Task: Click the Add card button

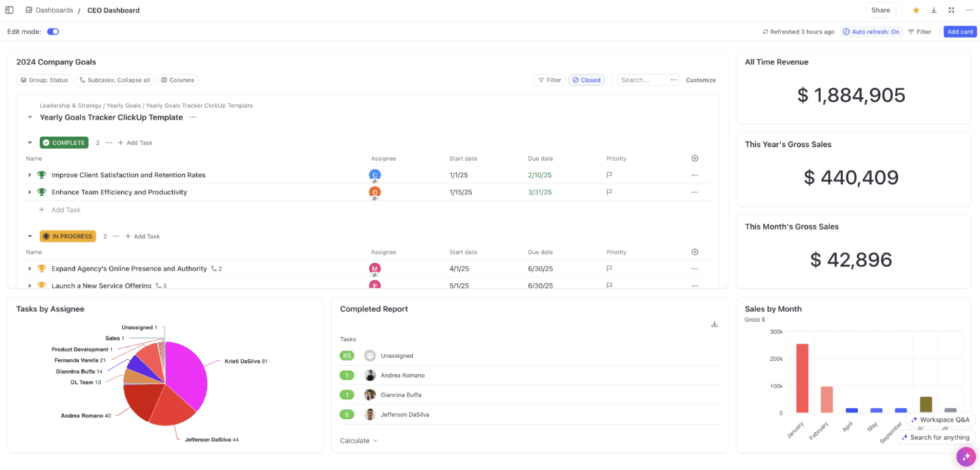Action: pos(960,31)
